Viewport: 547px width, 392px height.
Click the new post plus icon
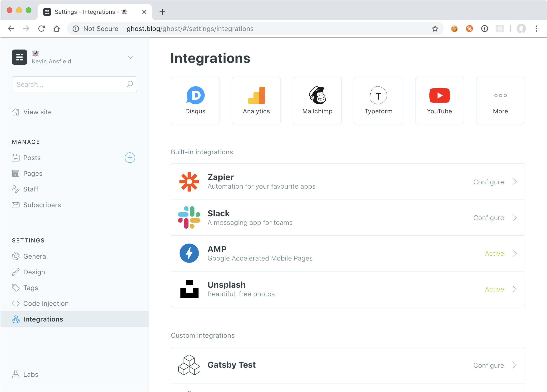point(130,158)
